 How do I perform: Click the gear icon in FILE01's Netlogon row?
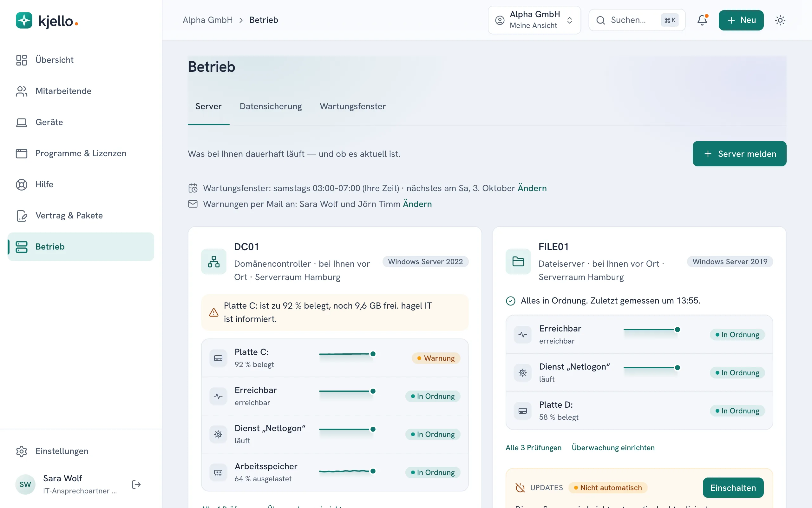coord(523,373)
